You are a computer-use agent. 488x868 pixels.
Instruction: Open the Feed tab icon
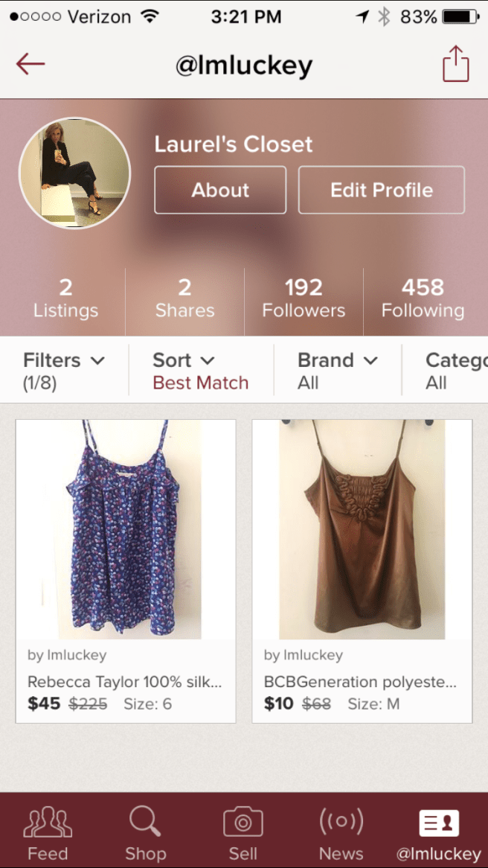pos(48,822)
